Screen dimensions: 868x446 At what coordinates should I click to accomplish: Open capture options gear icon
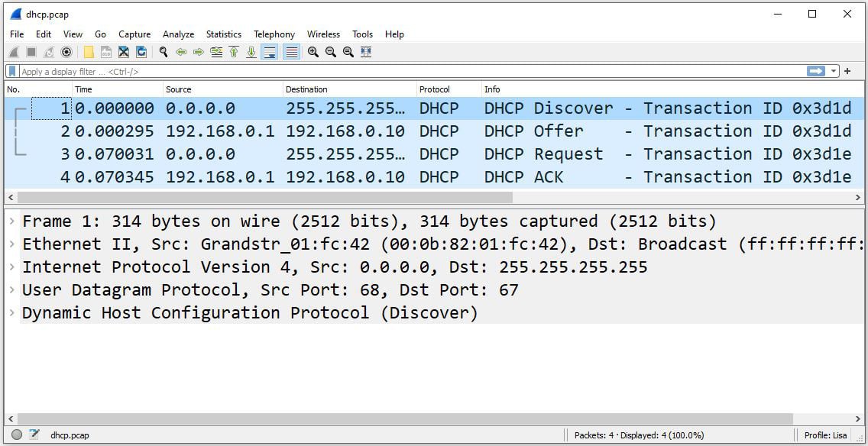[66, 52]
